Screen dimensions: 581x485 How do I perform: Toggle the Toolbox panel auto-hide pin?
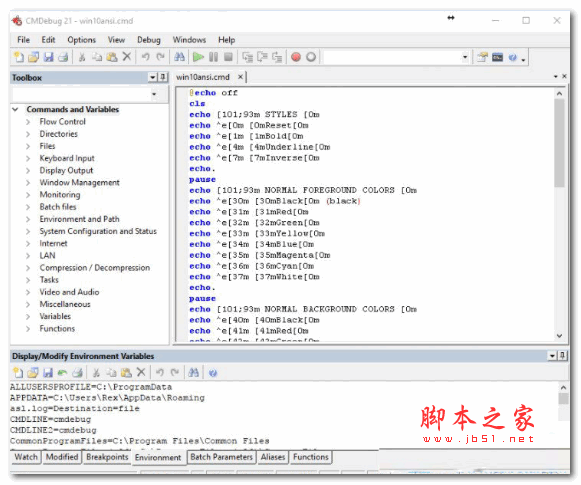point(163,77)
